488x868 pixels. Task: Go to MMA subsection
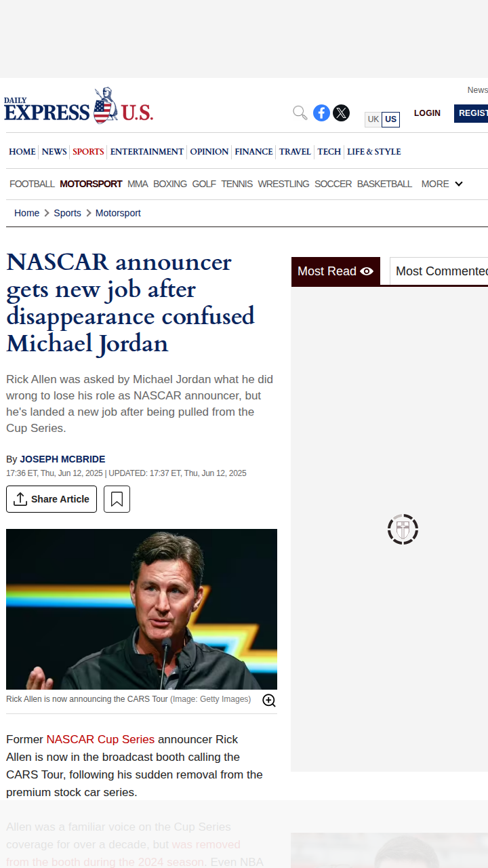click(138, 184)
